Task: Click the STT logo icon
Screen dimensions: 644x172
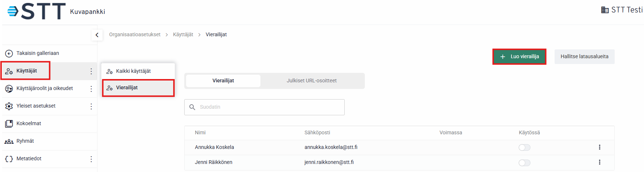Action: pos(13,11)
